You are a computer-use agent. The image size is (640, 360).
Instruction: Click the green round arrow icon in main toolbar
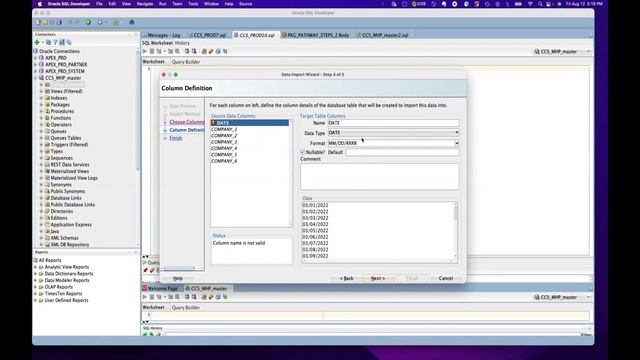point(88,22)
